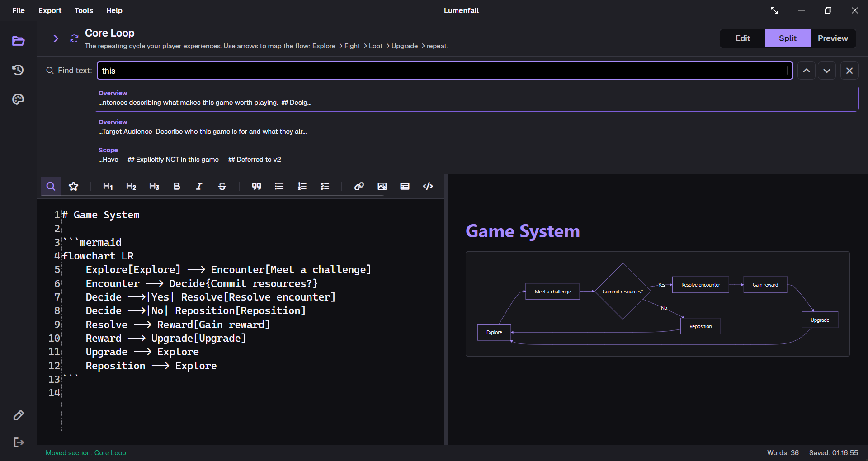Go to next find match

coord(827,71)
